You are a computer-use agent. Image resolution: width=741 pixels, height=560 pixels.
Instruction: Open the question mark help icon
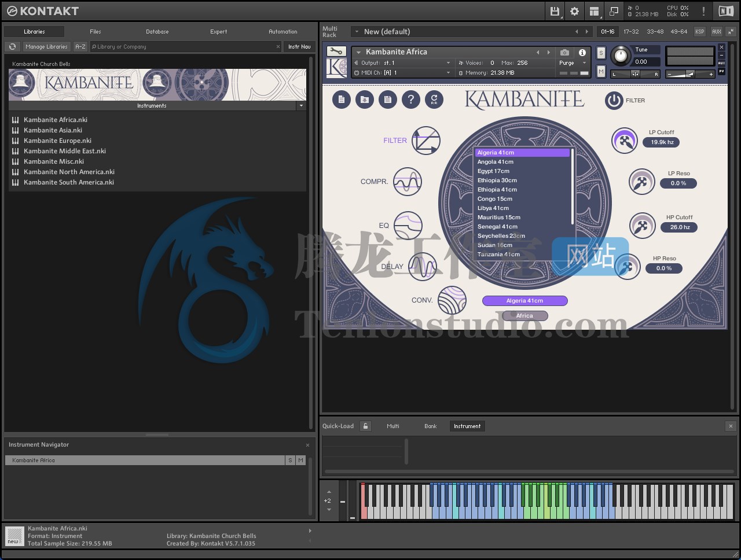[x=411, y=100]
